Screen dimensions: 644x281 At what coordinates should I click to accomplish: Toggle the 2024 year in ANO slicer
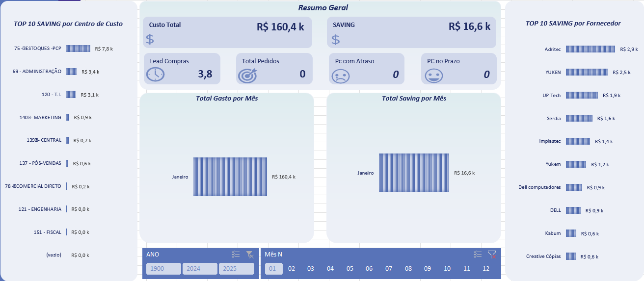(x=200, y=269)
